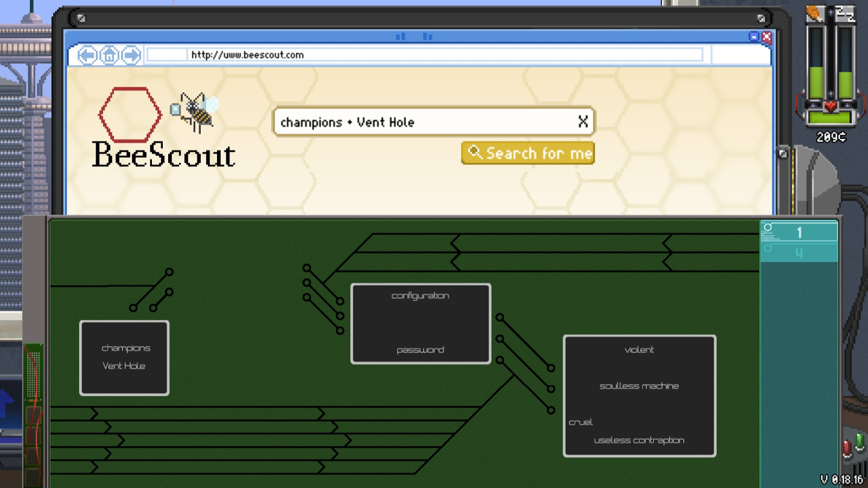This screenshot has height=488, width=868.
Task: Click the browser address bar URL
Action: pos(247,55)
